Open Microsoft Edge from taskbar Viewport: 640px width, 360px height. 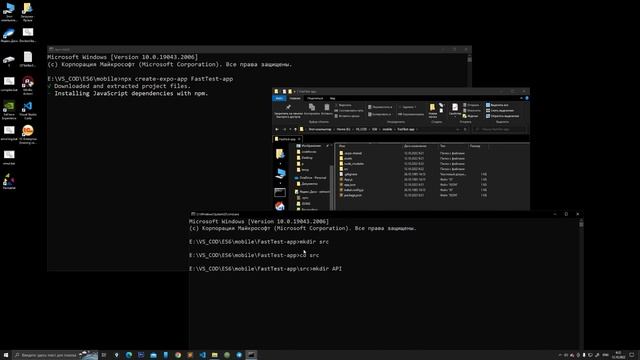(129, 355)
